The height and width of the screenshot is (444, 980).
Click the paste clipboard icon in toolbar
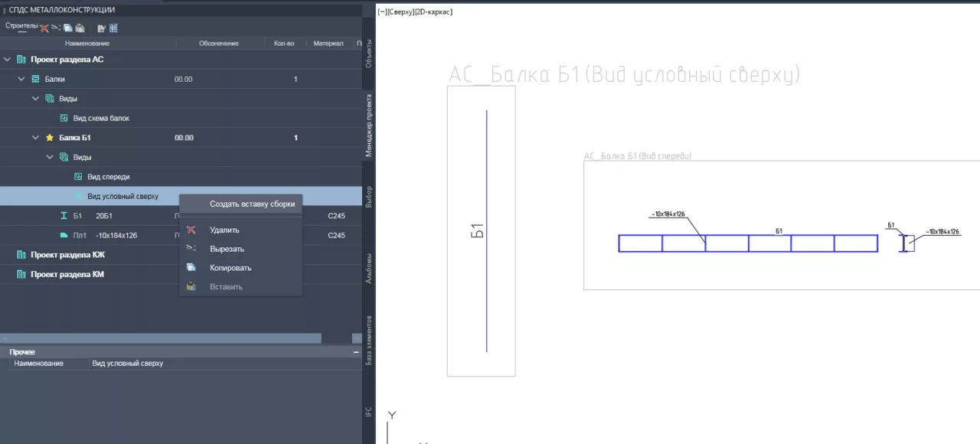tap(80, 28)
